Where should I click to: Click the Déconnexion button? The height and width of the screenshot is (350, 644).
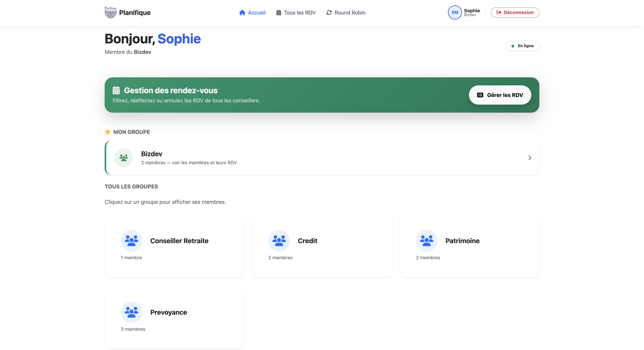(x=515, y=13)
